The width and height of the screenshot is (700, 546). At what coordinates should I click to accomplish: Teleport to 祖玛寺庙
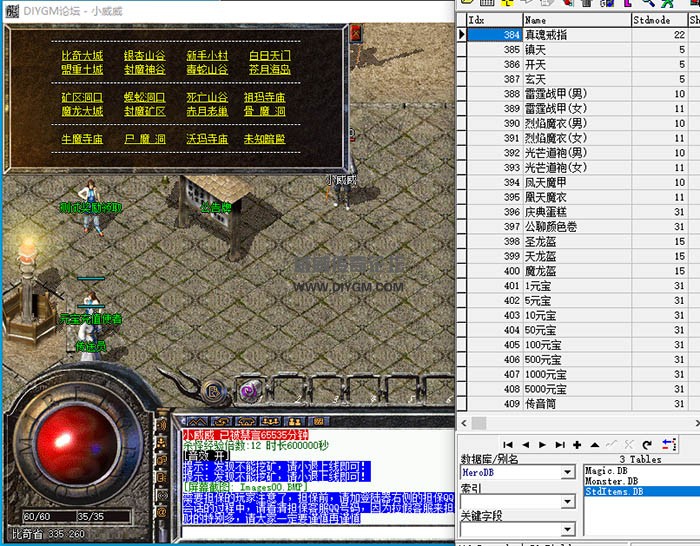tap(265, 97)
